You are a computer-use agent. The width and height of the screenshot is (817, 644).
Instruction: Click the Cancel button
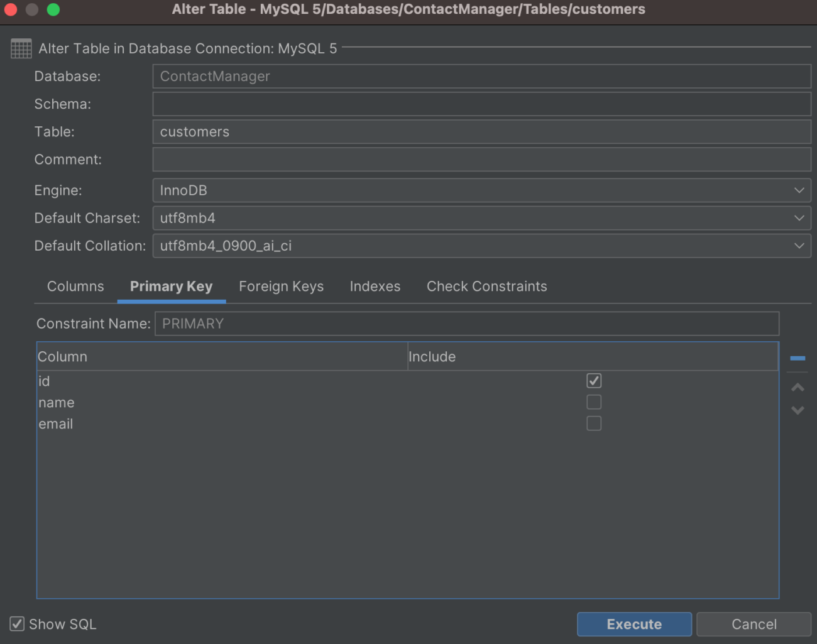coord(754,624)
